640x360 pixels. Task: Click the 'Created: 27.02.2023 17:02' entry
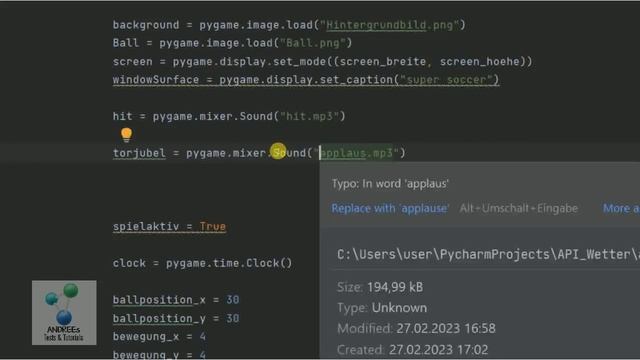pos(413,349)
